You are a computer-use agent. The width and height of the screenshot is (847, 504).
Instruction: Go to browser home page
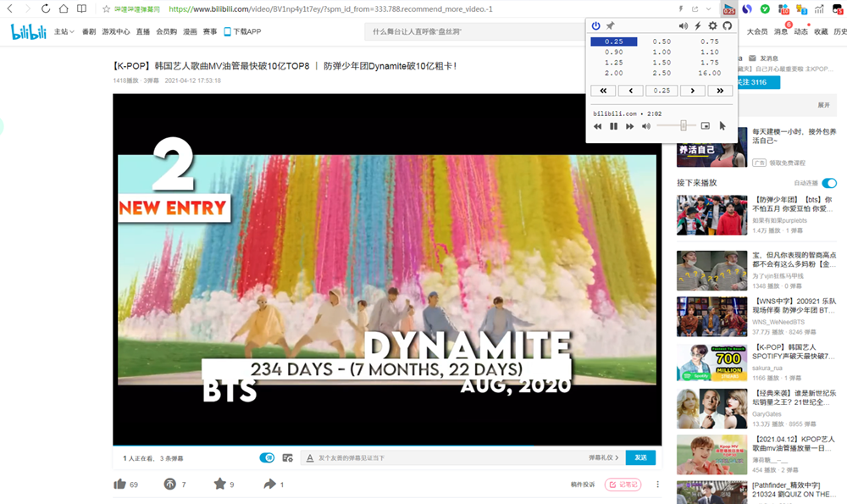click(64, 8)
